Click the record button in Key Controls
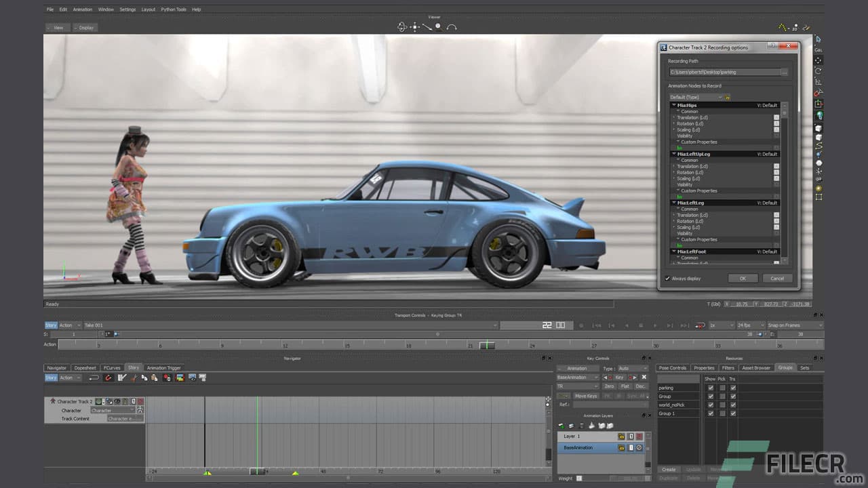The image size is (868, 488). coord(611,378)
